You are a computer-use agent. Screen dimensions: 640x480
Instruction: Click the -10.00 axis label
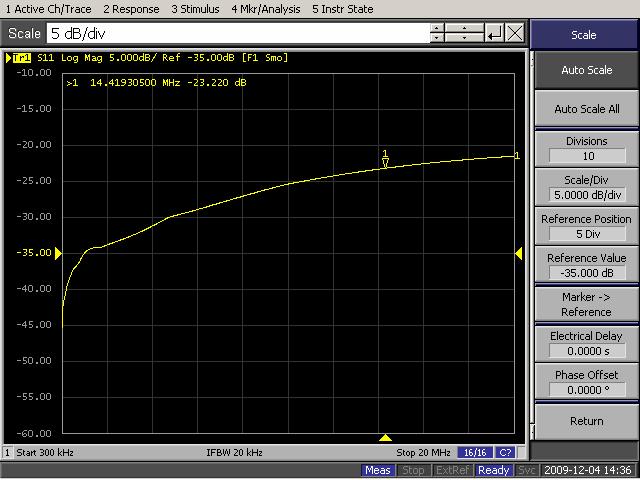pos(34,73)
